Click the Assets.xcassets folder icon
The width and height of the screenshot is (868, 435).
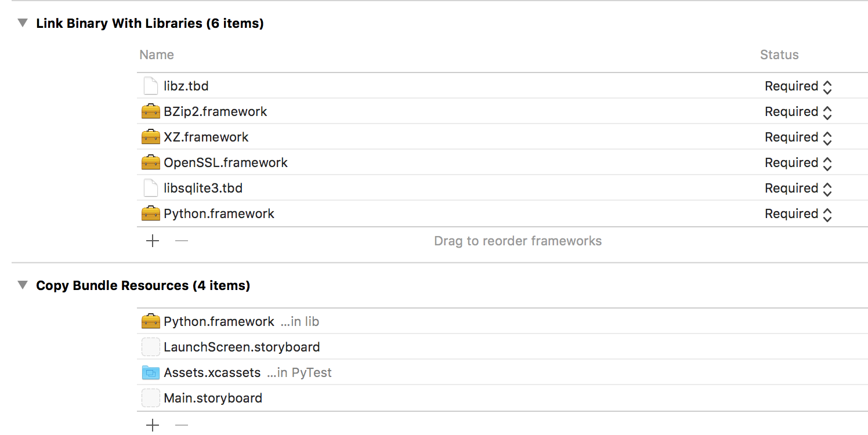pos(151,372)
